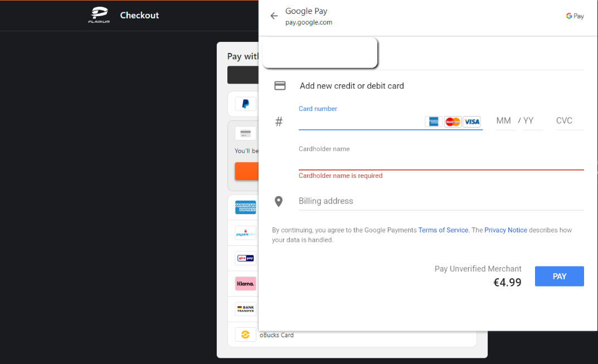This screenshot has height=364, width=598.
Task: Focus the CVC security code field
Action: tap(570, 121)
